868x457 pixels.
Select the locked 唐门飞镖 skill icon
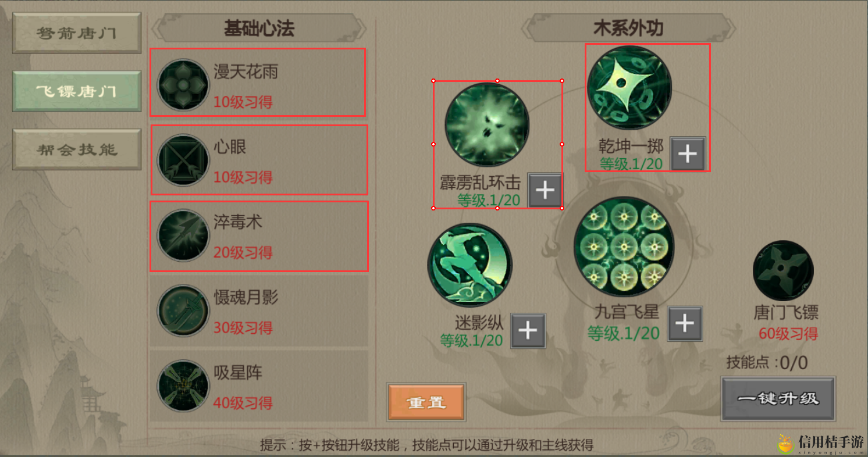point(783,272)
